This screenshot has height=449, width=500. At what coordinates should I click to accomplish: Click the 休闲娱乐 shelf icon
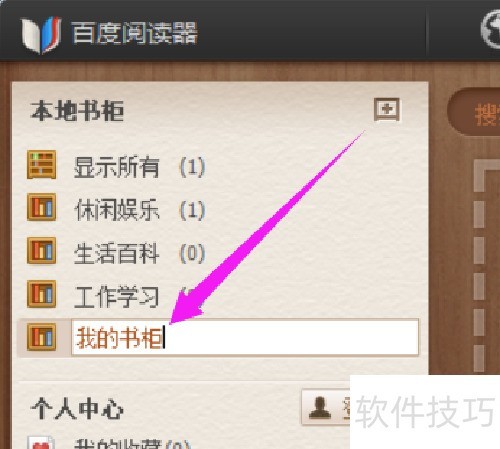point(41,207)
